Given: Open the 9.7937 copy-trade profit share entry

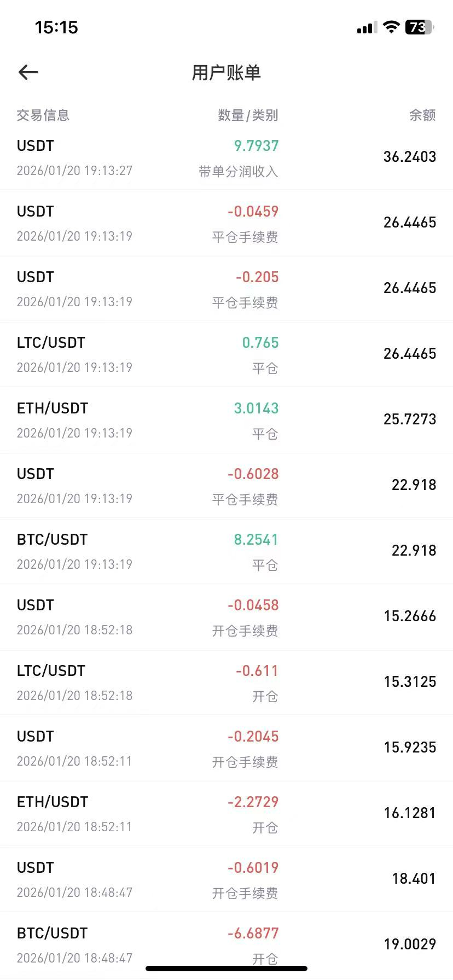Looking at the screenshot, I should [226, 157].
